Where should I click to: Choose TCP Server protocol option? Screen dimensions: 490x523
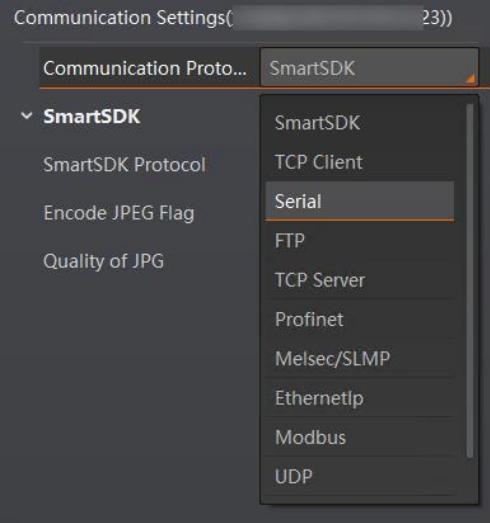pos(360,280)
